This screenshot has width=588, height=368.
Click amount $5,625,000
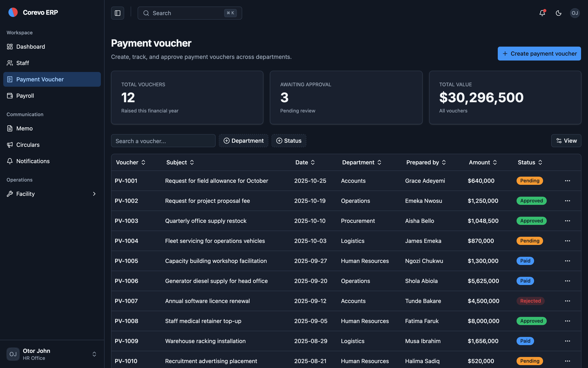click(x=483, y=281)
